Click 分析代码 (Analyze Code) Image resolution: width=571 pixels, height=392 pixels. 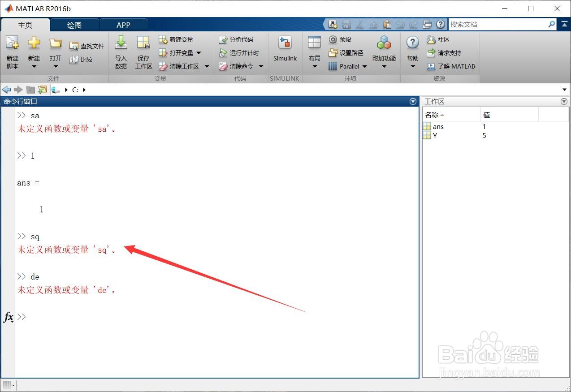pyautogui.click(x=236, y=39)
